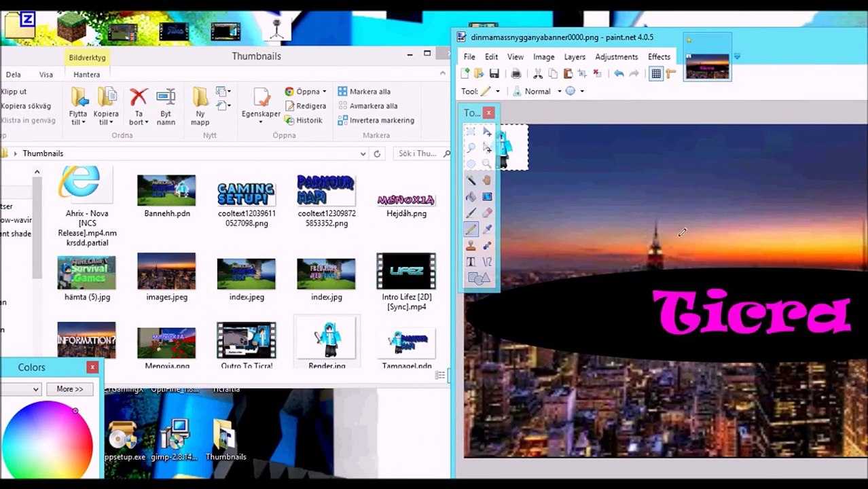The image size is (868, 489).
Task: Click Markera alla in Explorer ribbon
Action: point(364,92)
